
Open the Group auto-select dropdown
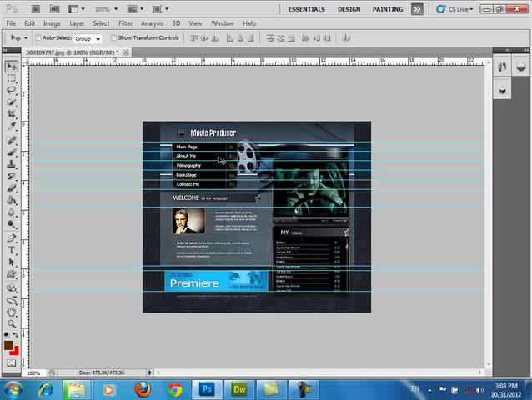(x=88, y=38)
